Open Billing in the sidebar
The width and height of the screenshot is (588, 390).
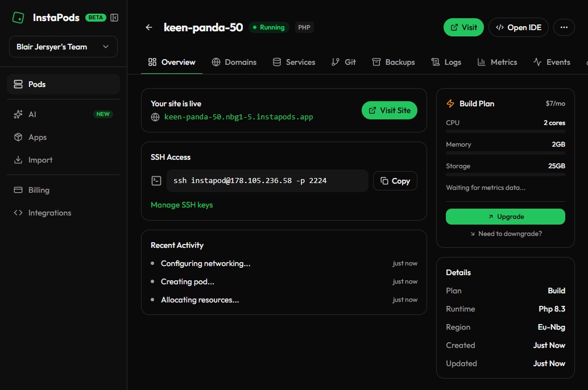pos(63,190)
